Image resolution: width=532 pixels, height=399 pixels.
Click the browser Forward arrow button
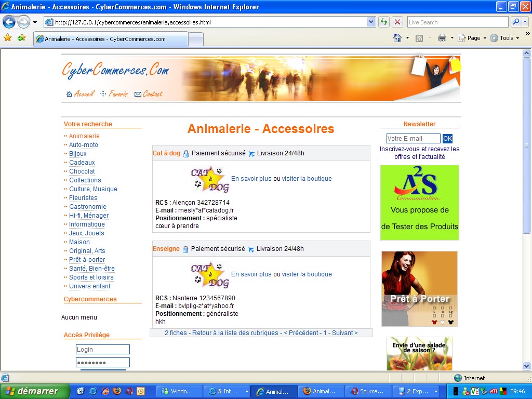[24, 22]
